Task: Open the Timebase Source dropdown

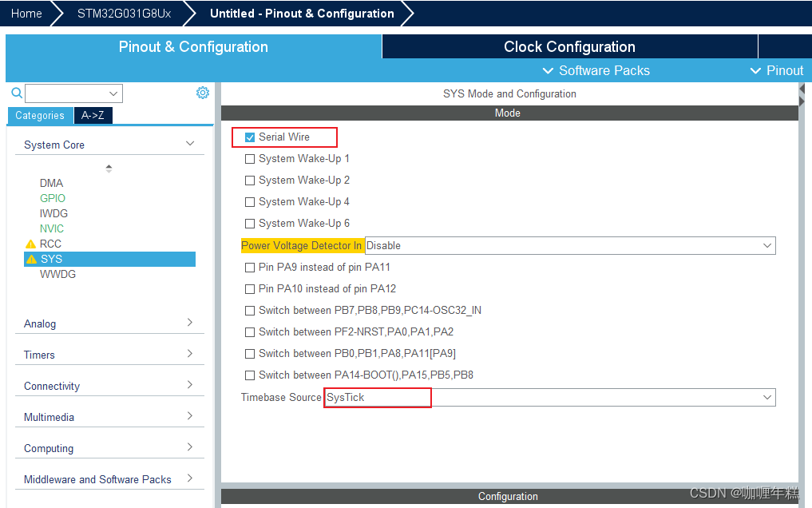Action: pyautogui.click(x=550, y=398)
